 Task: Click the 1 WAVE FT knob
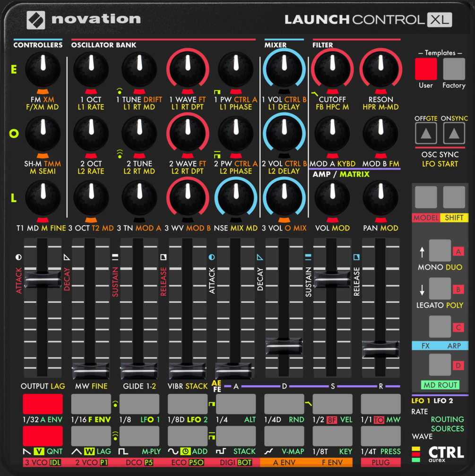(x=188, y=69)
